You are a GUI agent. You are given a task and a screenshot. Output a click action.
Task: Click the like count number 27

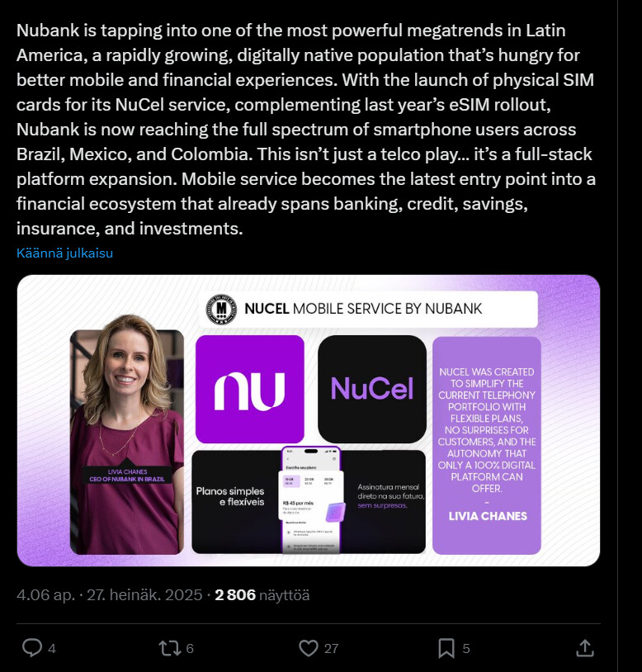pyautogui.click(x=331, y=649)
